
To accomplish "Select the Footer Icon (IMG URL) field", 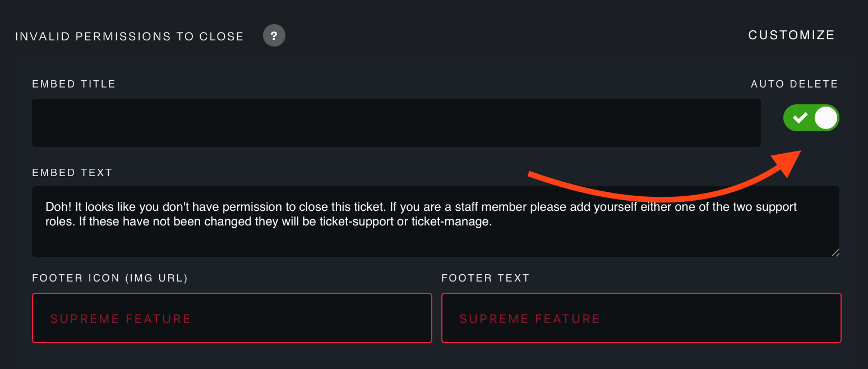I will (232, 318).
